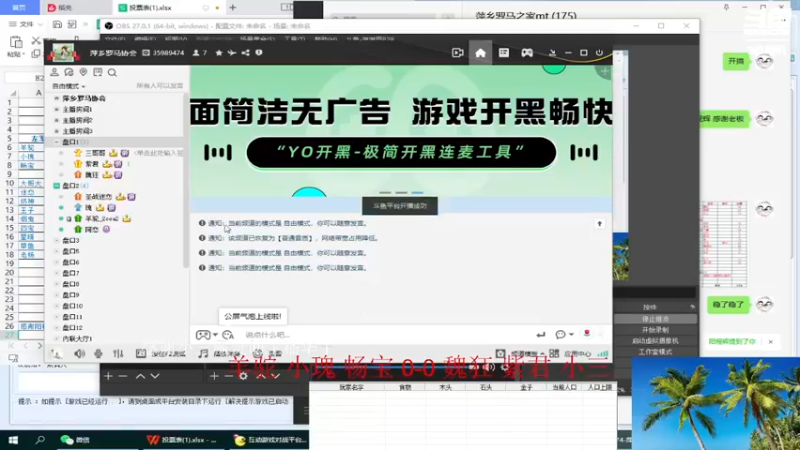Click the flower gift icon in chat bar

coord(587,333)
